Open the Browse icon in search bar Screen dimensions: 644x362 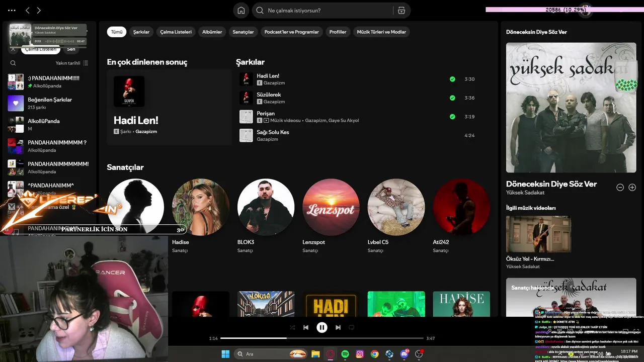click(x=401, y=11)
